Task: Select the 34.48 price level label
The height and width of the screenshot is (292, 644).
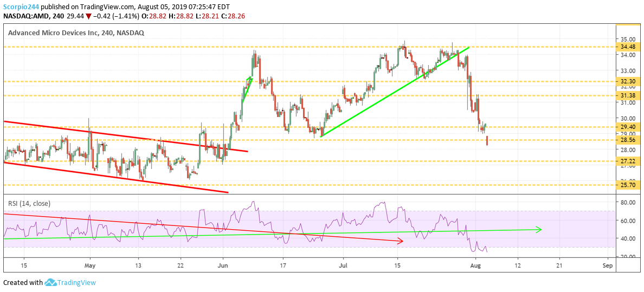Action: pos(629,47)
